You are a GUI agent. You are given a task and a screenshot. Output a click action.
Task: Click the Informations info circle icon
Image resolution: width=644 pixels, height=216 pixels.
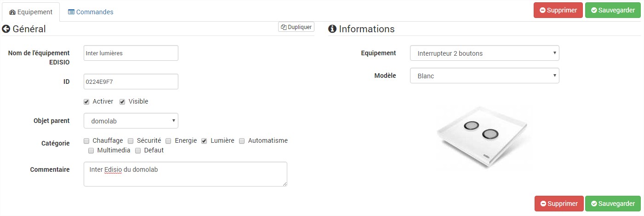click(332, 29)
